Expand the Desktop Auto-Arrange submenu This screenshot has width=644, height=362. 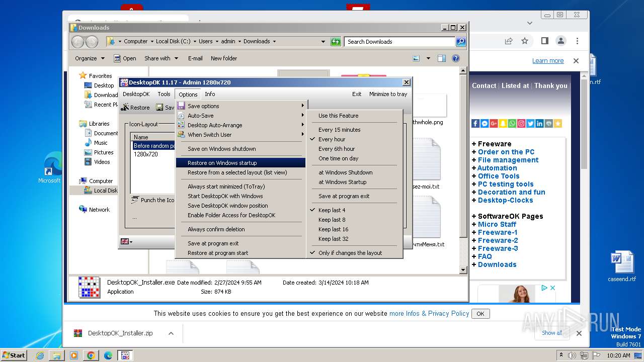[240, 125]
